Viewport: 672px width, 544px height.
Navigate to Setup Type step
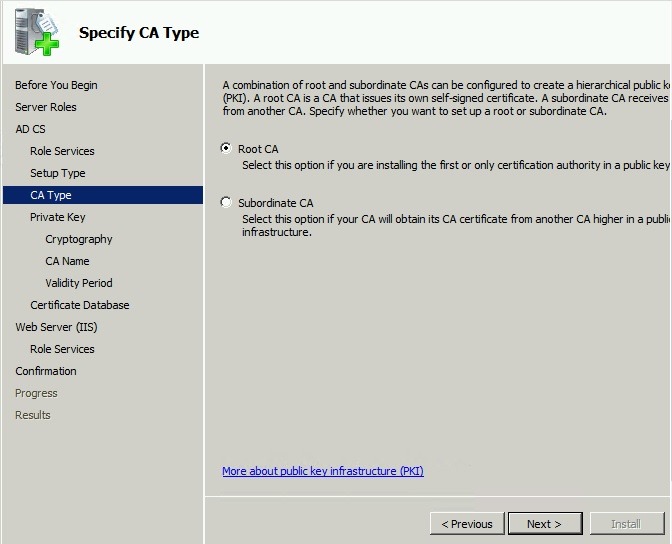57,173
